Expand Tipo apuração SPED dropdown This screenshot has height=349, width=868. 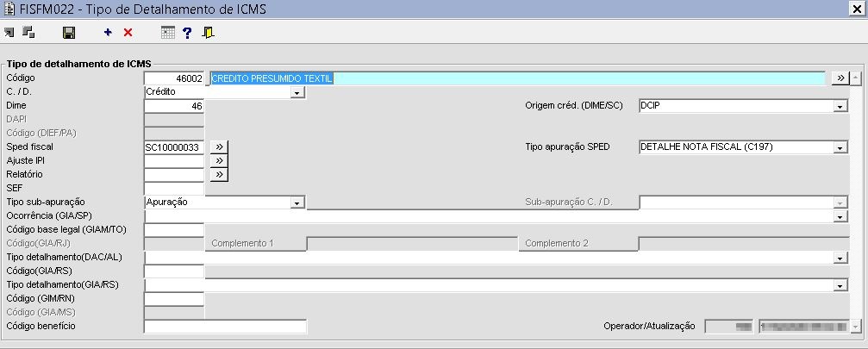coord(840,147)
